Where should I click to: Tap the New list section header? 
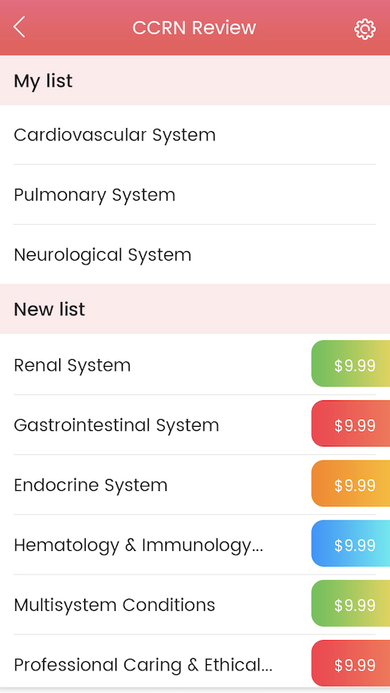(x=195, y=309)
